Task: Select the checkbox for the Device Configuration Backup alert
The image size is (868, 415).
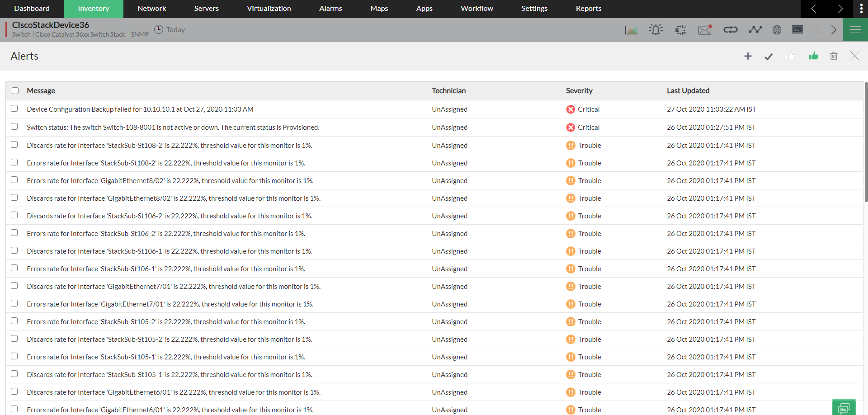Action: pos(14,108)
